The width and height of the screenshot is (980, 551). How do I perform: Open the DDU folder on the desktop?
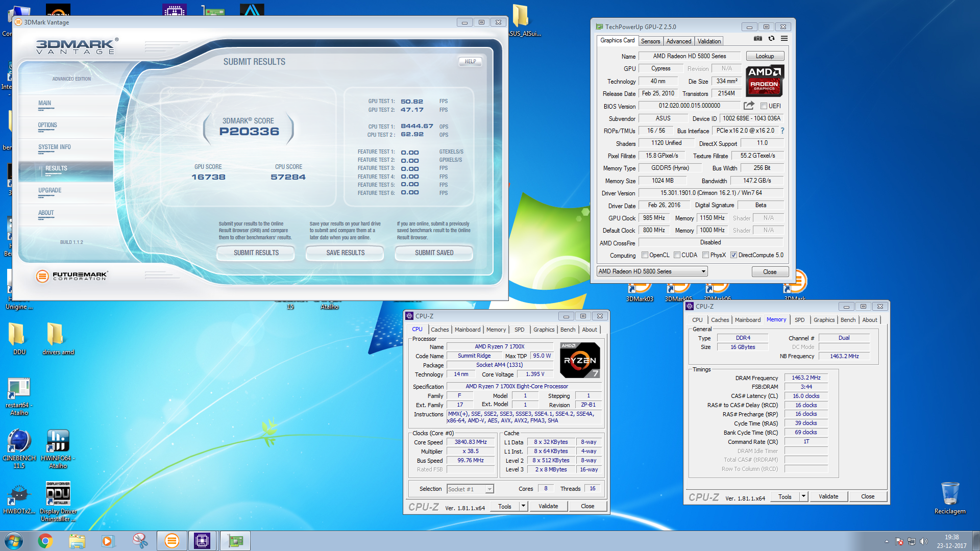(19, 339)
